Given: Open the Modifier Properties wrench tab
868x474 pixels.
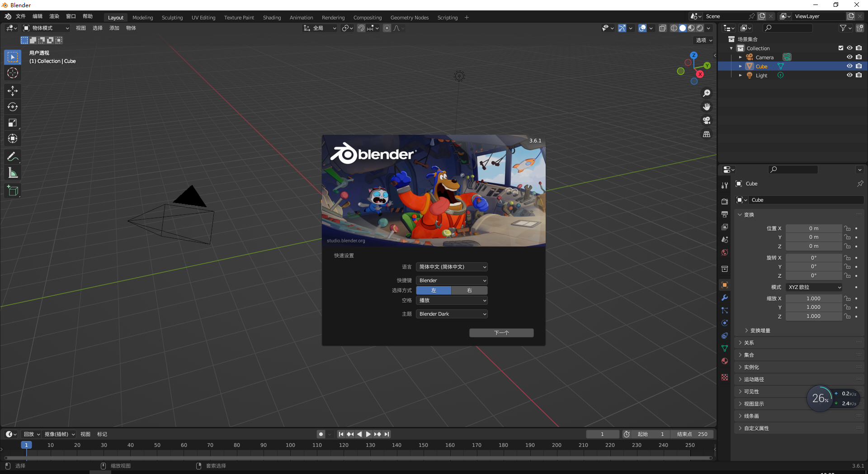Looking at the screenshot, I should [x=724, y=298].
